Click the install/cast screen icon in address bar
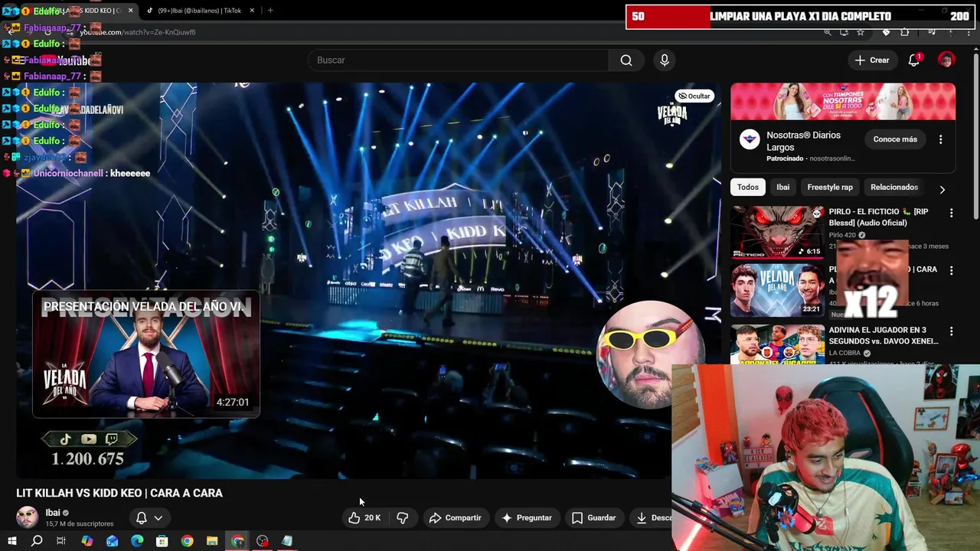980x551 pixels. point(844,32)
